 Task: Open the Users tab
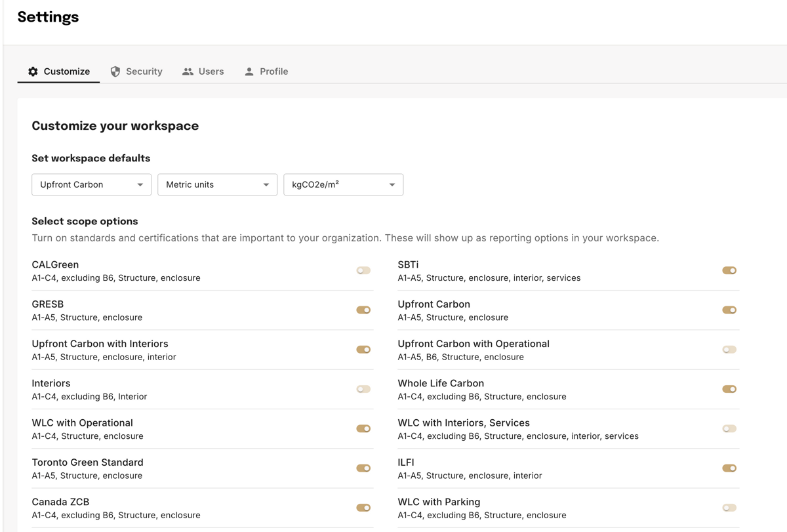pyautogui.click(x=203, y=72)
